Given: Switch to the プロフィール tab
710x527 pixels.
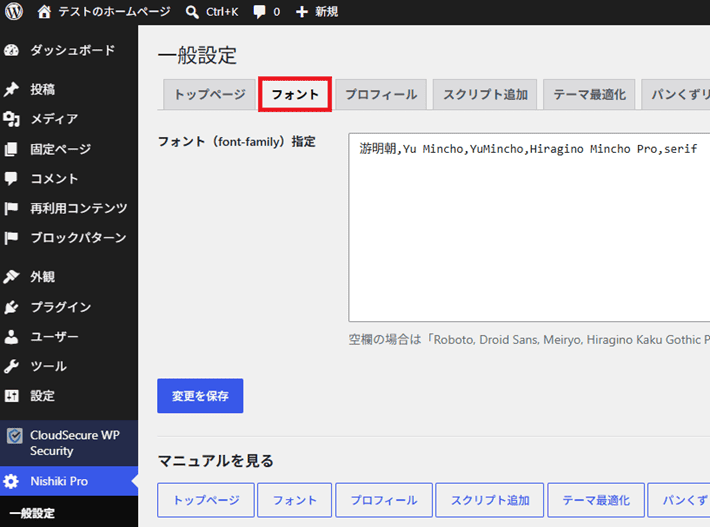Looking at the screenshot, I should 381,94.
